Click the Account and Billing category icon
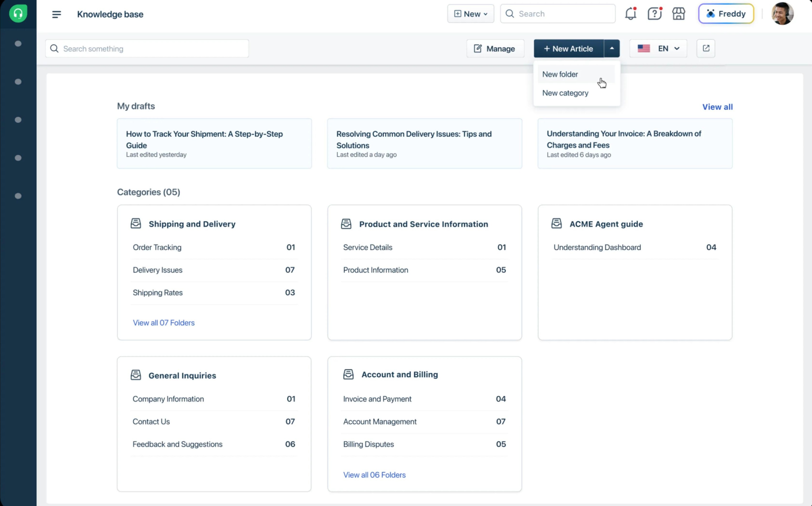812x506 pixels. tap(348, 374)
